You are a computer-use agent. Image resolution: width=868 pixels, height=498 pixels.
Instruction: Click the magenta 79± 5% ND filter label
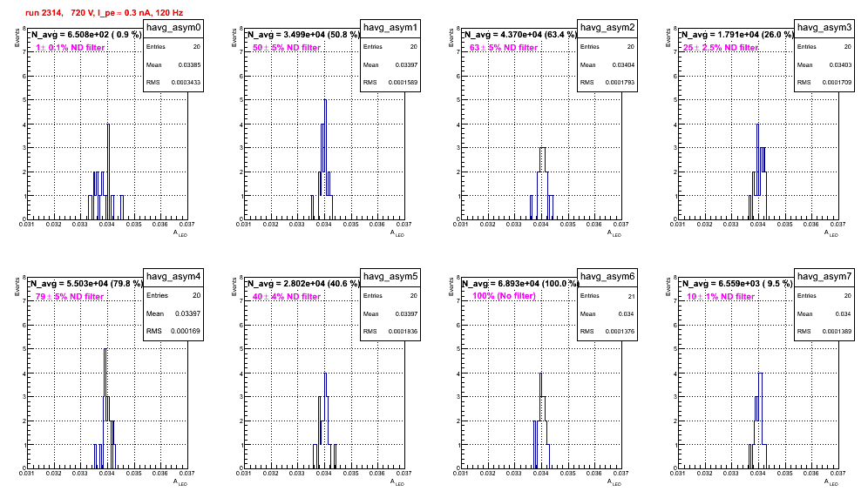tap(70, 297)
